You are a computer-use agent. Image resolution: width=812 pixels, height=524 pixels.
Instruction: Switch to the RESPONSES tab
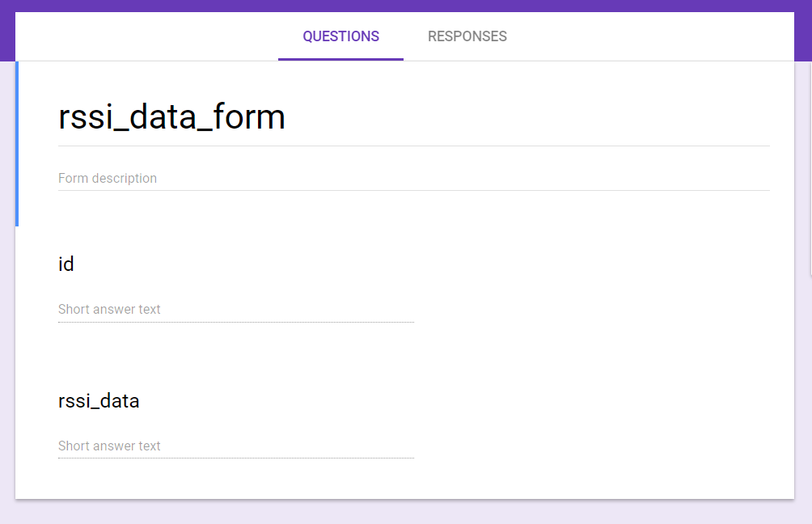point(467,36)
